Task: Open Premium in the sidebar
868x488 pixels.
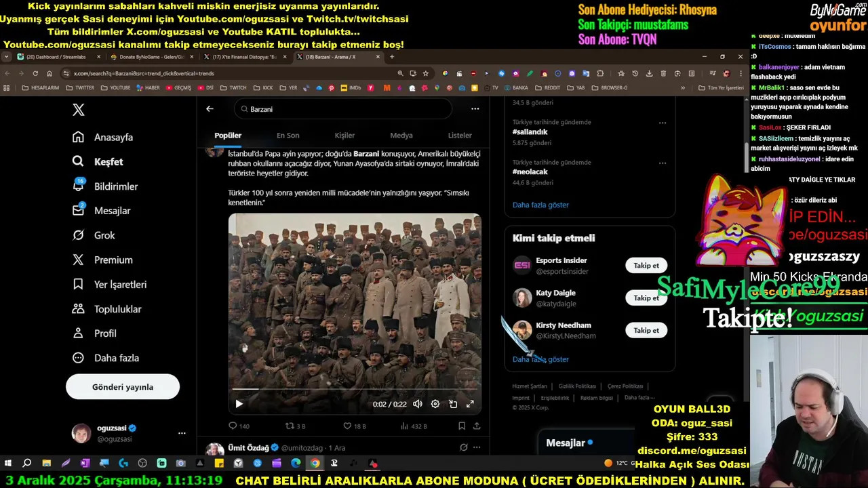Action: (x=102, y=260)
